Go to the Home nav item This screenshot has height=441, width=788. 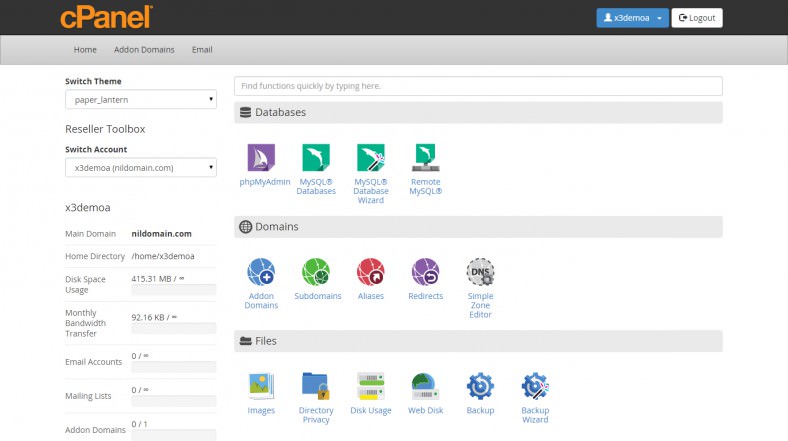85,50
